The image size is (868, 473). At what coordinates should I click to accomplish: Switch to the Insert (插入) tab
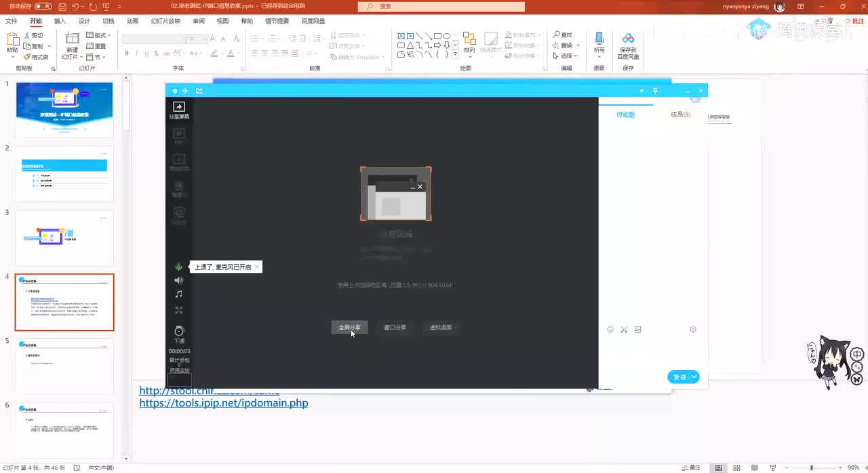tap(60, 21)
